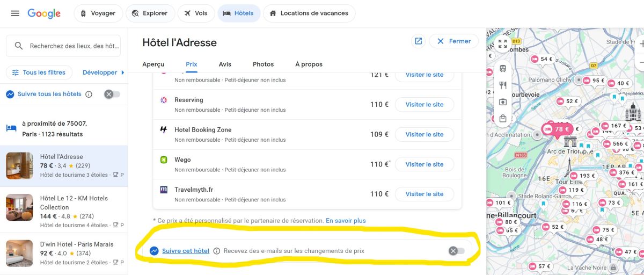The image size is (644, 275).
Task: Select the 40 € hotel map pin
Action: point(619,83)
